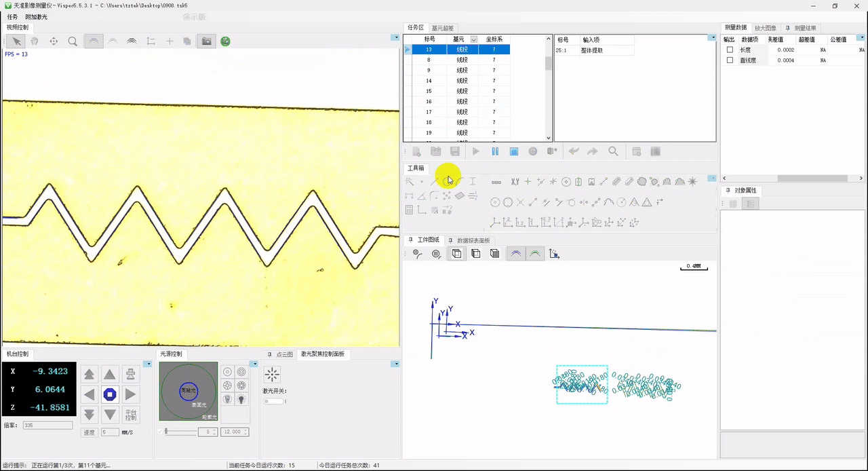The height and width of the screenshot is (471, 868).
Task: Pause the running measurement task
Action: pyautogui.click(x=495, y=151)
